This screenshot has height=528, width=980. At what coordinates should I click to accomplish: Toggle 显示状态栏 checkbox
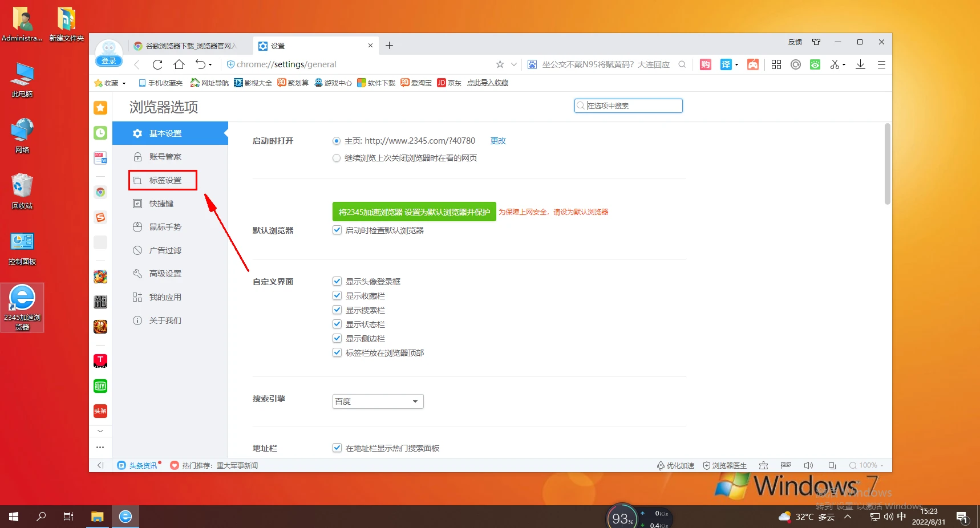(x=337, y=324)
